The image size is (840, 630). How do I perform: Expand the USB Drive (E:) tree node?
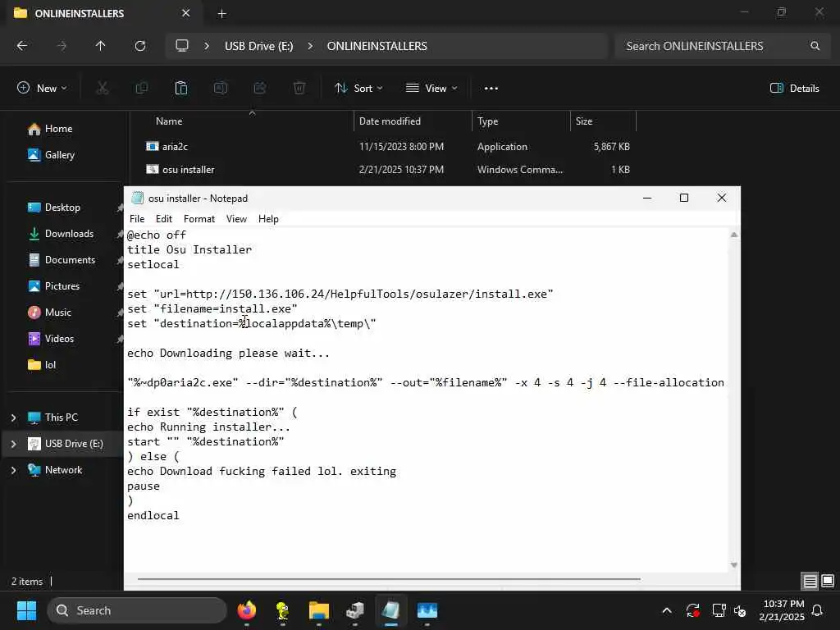(x=13, y=444)
